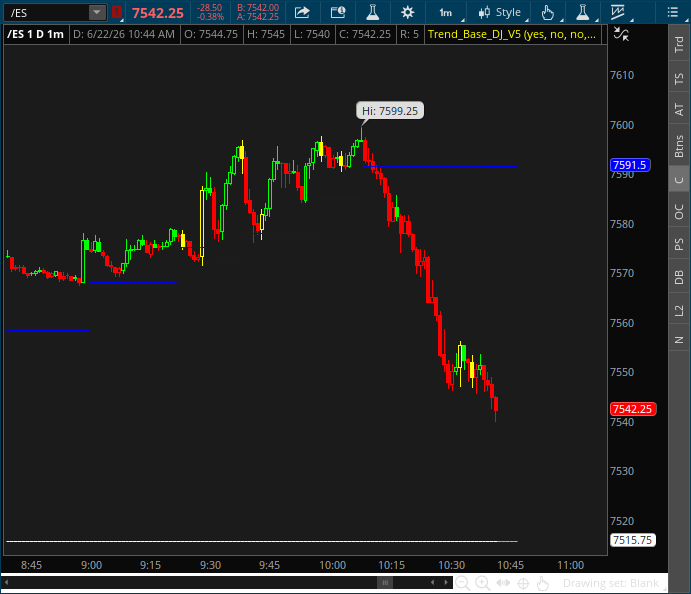Click the /ES symbol input field
691x594 pixels.
click(x=46, y=12)
